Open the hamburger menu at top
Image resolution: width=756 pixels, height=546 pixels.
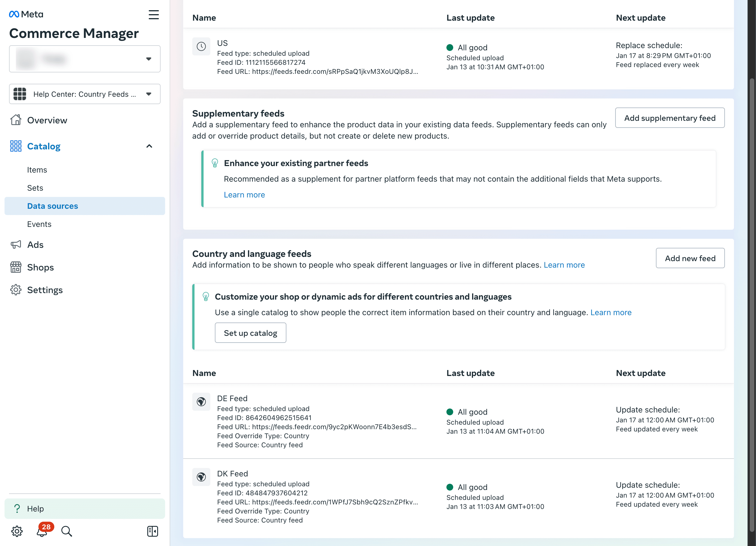(x=154, y=15)
